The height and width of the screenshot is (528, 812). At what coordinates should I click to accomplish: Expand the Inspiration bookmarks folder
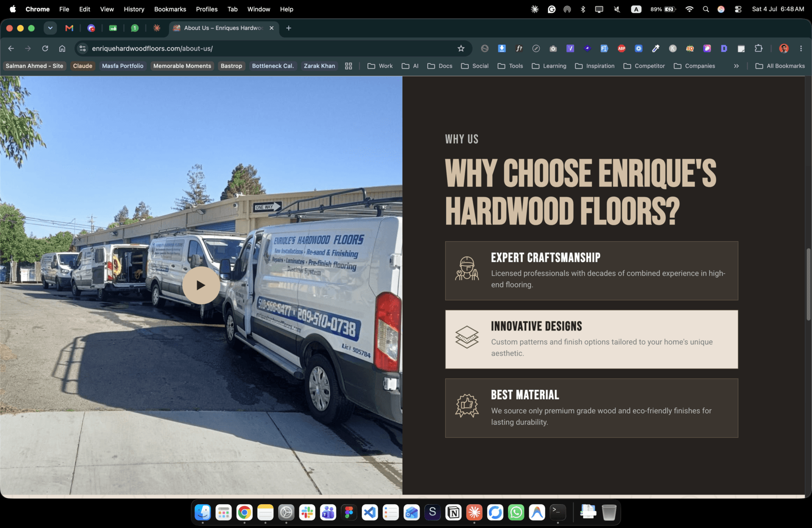point(595,66)
